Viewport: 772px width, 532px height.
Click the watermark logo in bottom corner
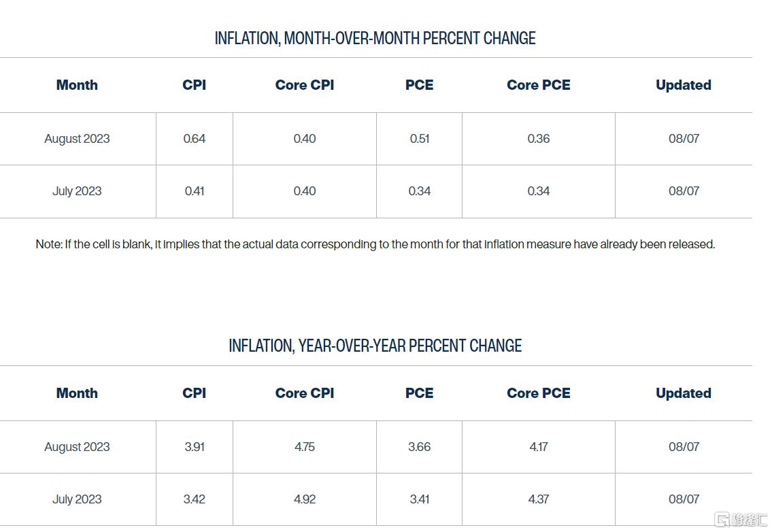point(741,520)
